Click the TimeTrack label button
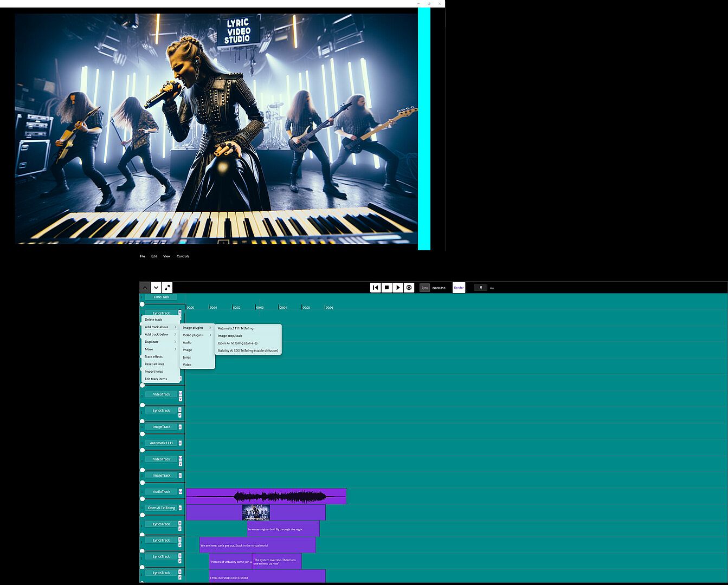The image size is (728, 585). 161,297
